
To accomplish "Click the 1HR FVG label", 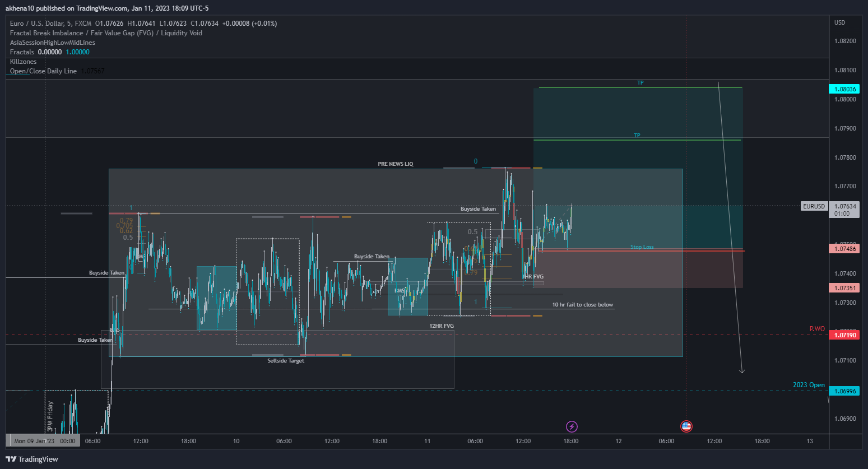I will pos(533,277).
